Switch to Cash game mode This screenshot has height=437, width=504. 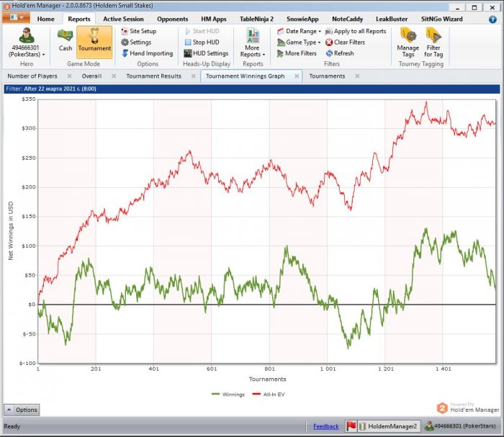click(x=66, y=40)
